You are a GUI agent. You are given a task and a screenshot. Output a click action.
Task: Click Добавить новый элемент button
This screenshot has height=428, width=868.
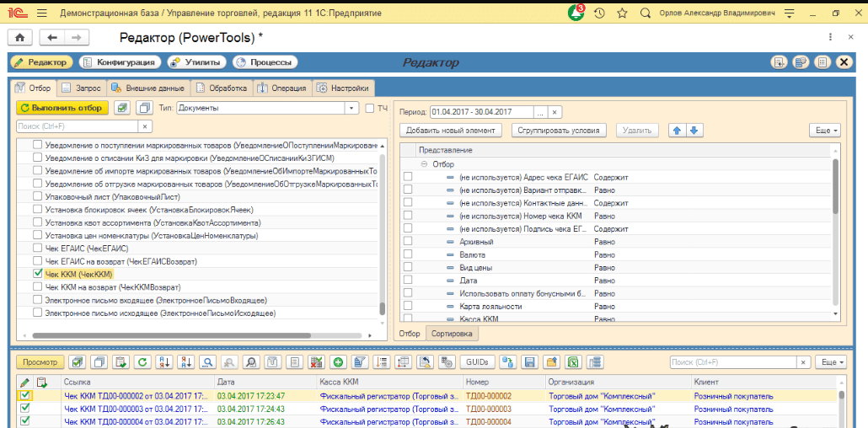tap(451, 131)
